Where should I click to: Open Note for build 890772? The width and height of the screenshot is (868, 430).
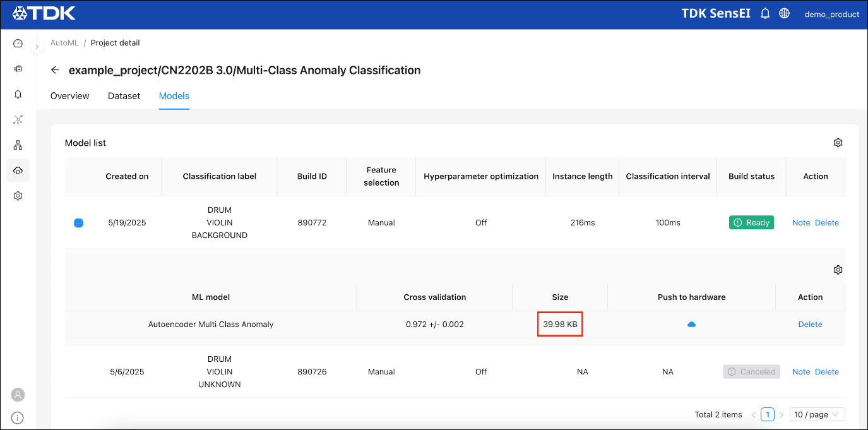(x=801, y=222)
